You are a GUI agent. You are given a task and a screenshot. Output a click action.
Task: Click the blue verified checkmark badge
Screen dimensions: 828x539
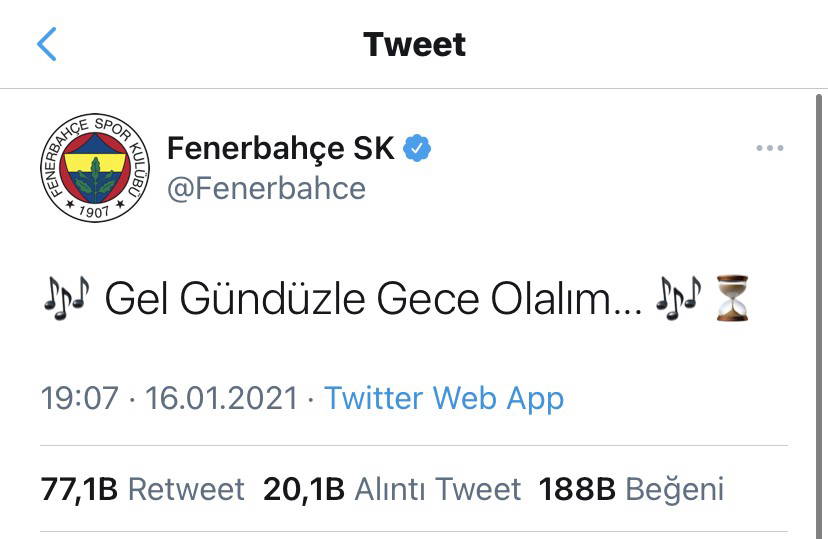point(417,149)
